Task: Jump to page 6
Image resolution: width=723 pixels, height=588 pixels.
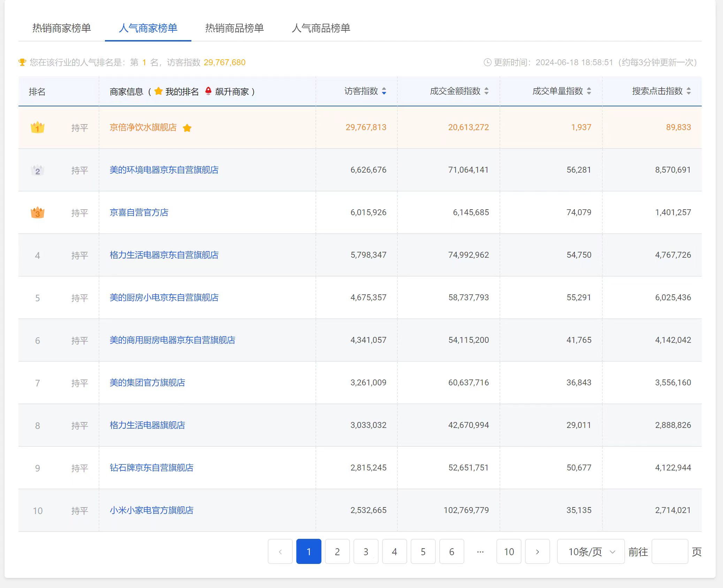Action: pos(452,551)
